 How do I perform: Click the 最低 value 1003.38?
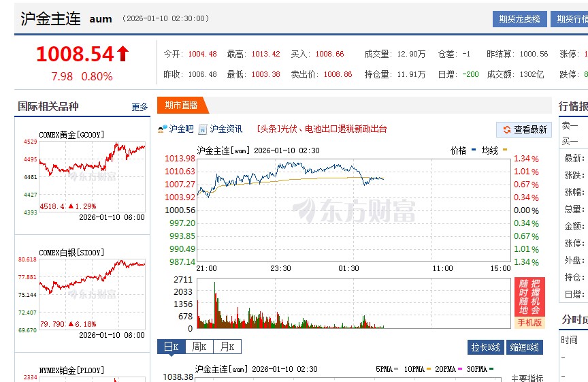266,74
